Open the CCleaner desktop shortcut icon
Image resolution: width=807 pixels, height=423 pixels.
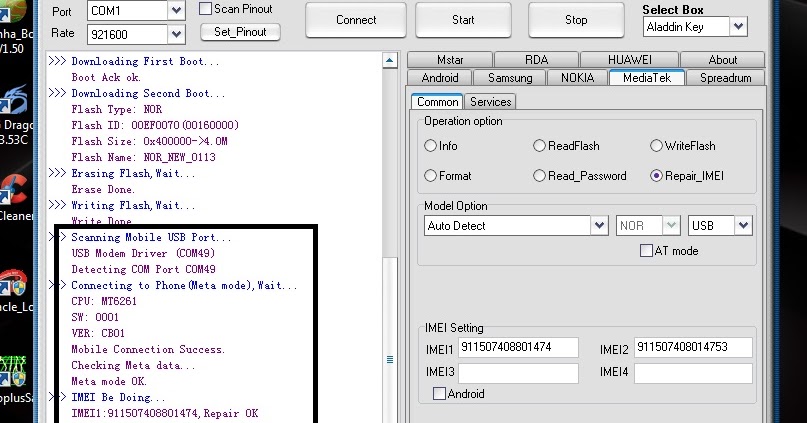(x=14, y=190)
